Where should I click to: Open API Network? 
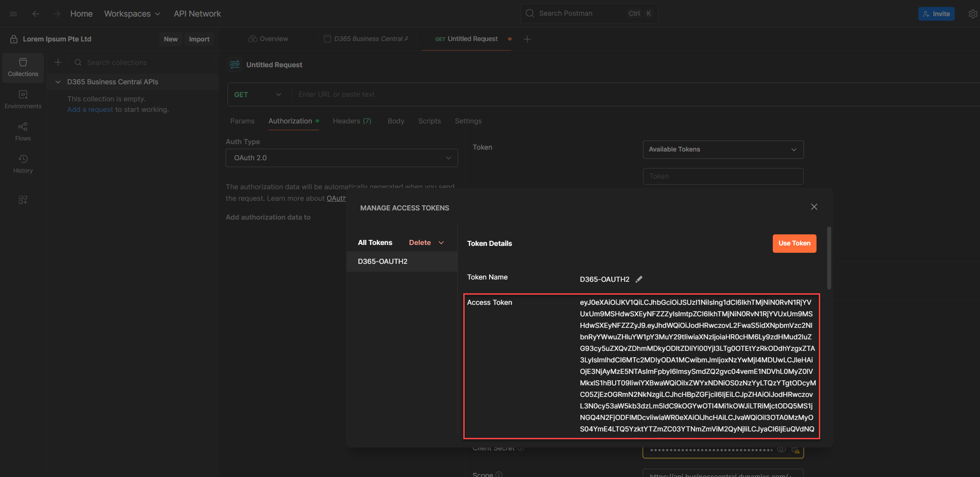coord(197,14)
